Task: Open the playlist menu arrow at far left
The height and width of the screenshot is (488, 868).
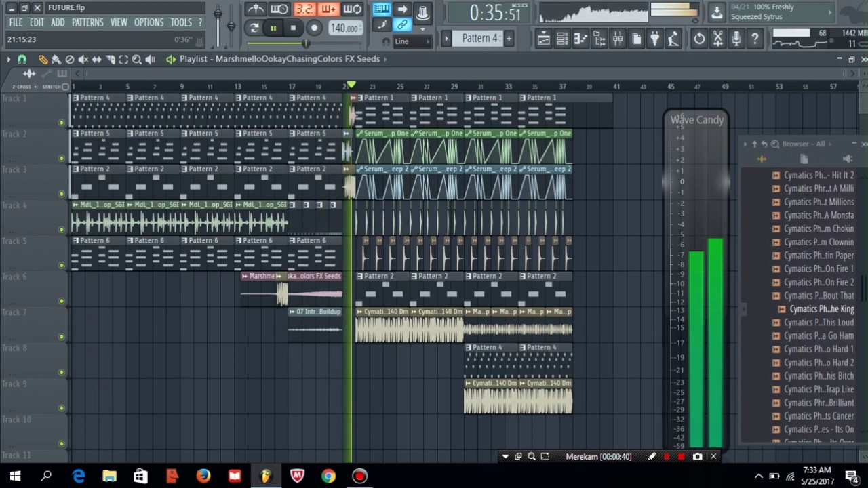Action: [8, 59]
